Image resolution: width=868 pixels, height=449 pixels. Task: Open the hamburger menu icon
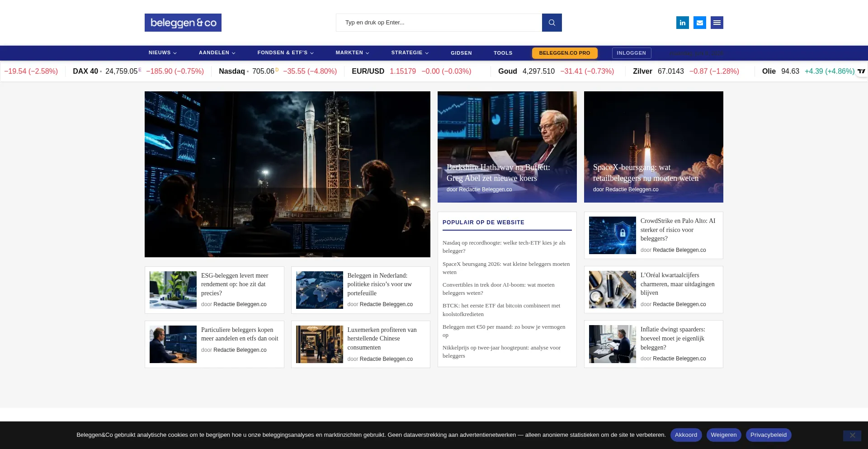point(717,23)
